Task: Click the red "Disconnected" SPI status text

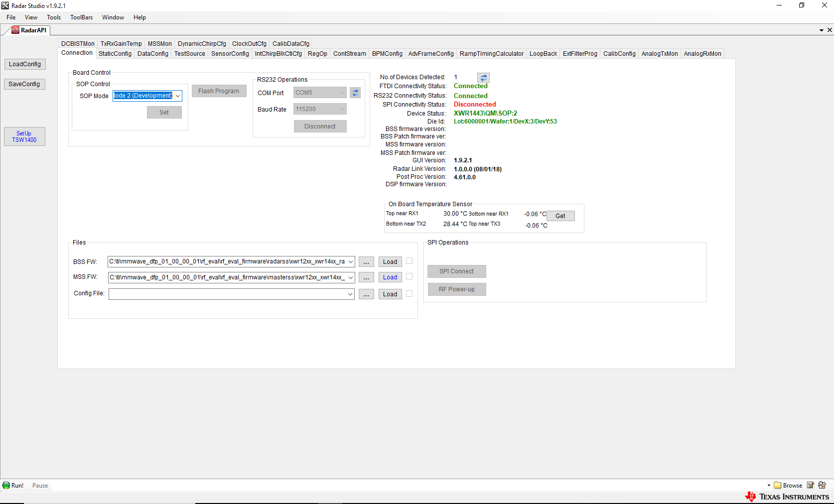Action: coord(475,105)
